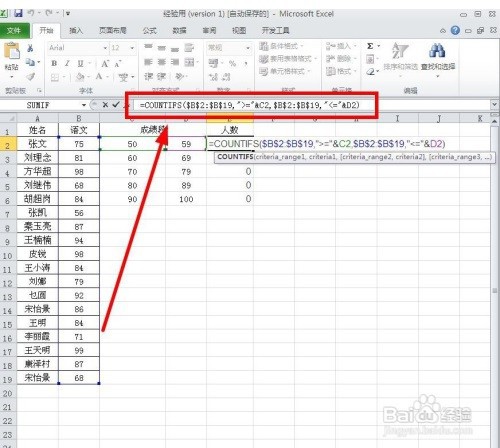Select cell with name 张文
The width and height of the screenshot is (500, 448).
pos(38,144)
